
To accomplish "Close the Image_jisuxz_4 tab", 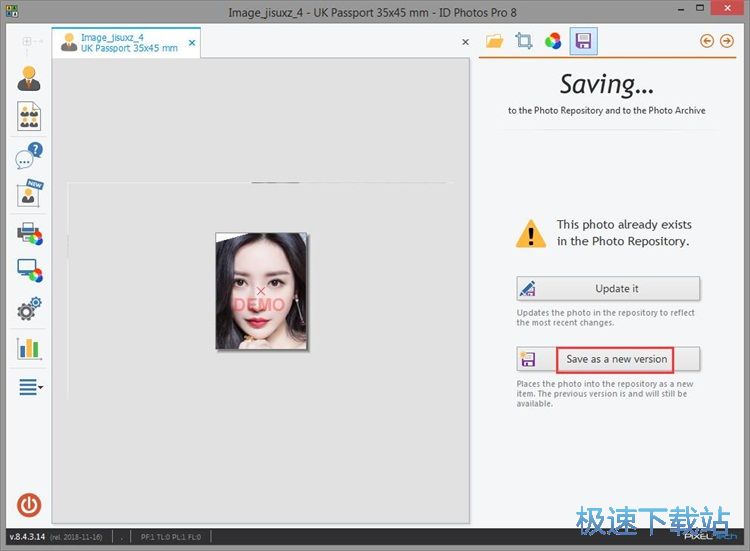I will pyautogui.click(x=192, y=43).
